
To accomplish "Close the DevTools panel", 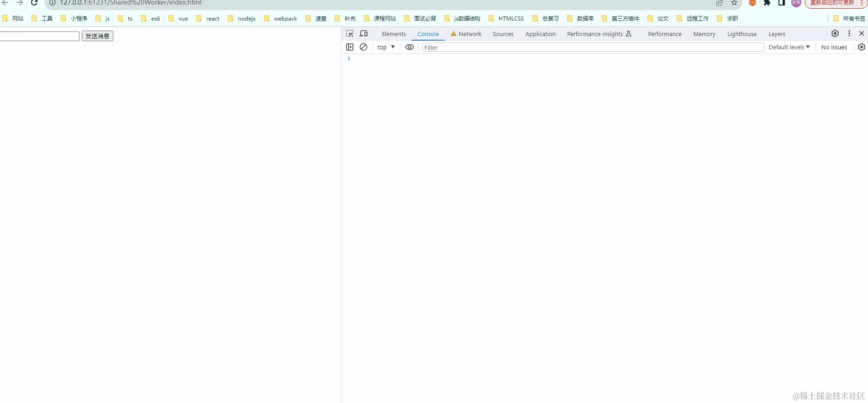I will point(862,33).
